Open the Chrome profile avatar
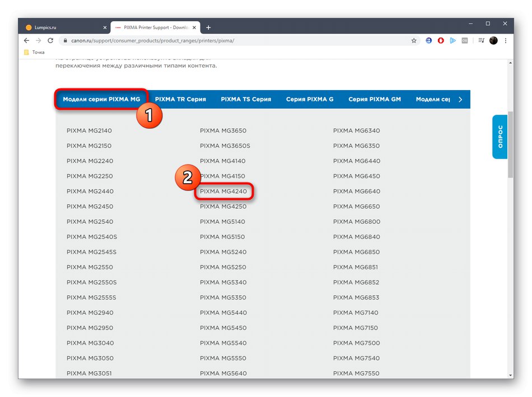The image size is (532, 397). point(493,40)
